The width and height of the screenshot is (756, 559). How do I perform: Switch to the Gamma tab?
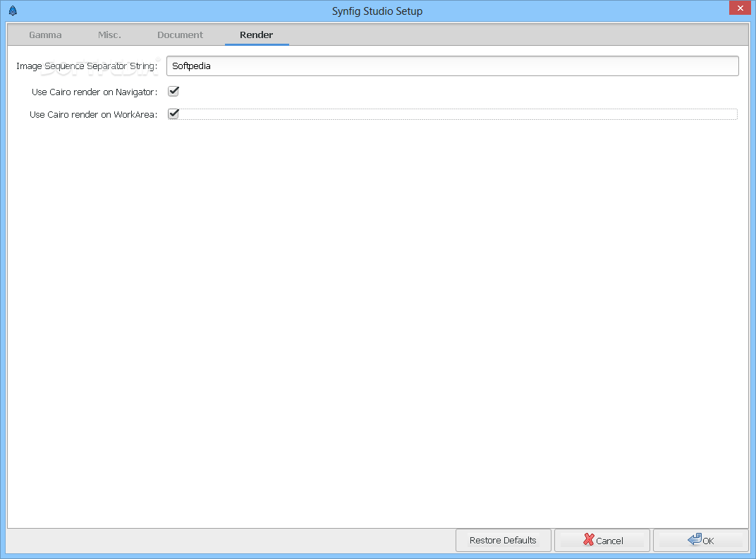tap(45, 35)
